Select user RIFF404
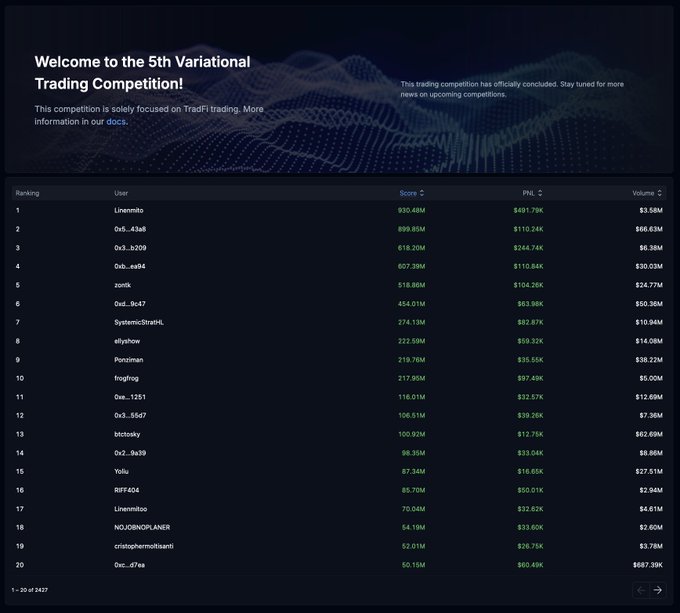This screenshot has height=613, width=680. pyautogui.click(x=127, y=490)
